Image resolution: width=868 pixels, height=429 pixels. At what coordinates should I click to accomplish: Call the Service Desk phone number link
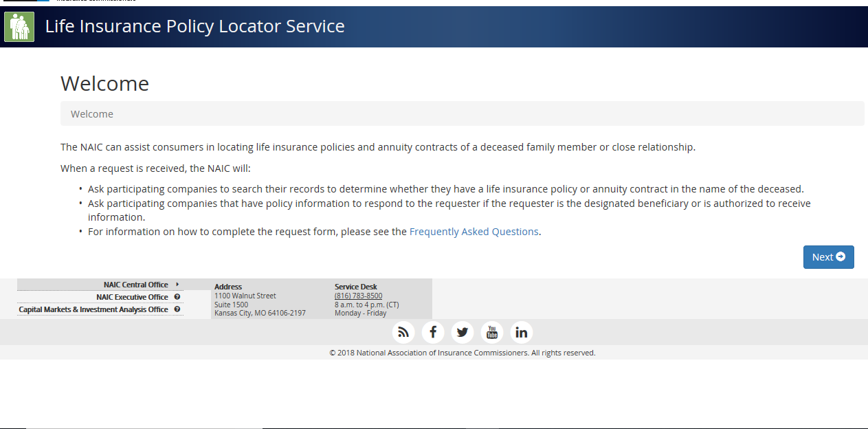point(358,296)
